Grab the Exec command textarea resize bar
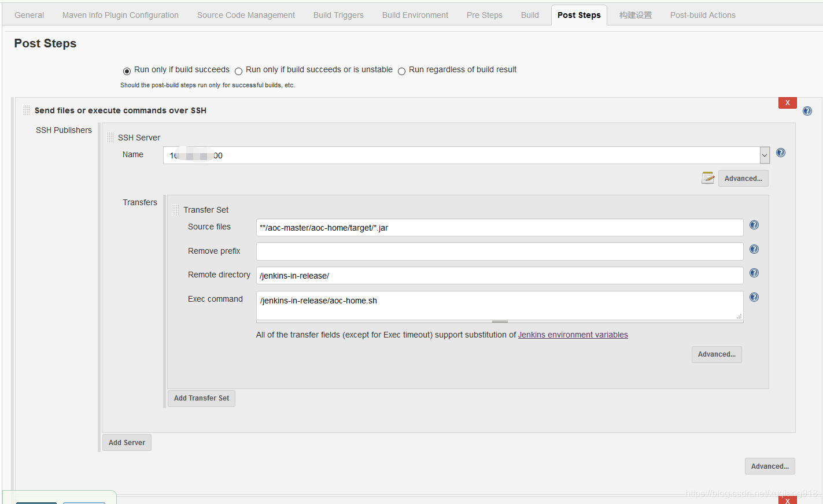The width and height of the screenshot is (823, 504). coord(500,321)
